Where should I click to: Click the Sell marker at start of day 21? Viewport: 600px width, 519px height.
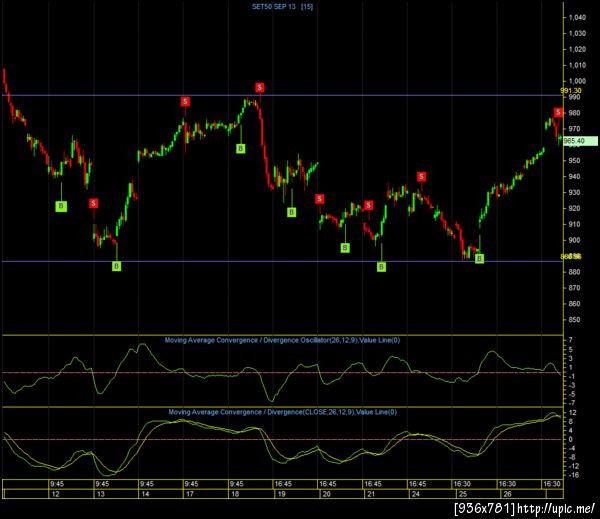[x=368, y=205]
